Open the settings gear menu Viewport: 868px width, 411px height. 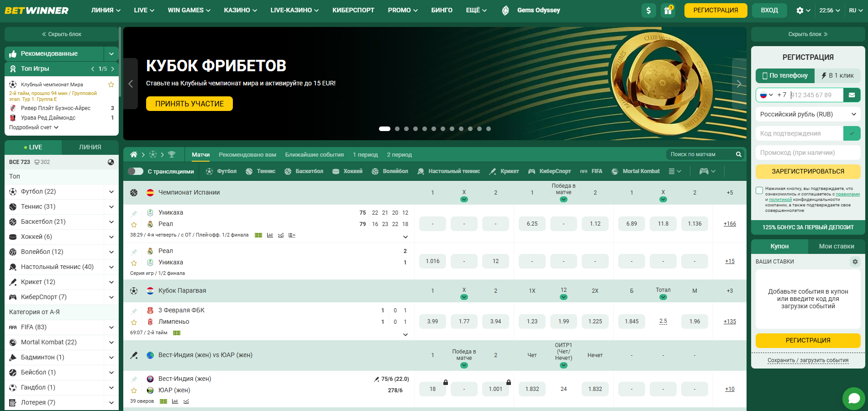[803, 10]
